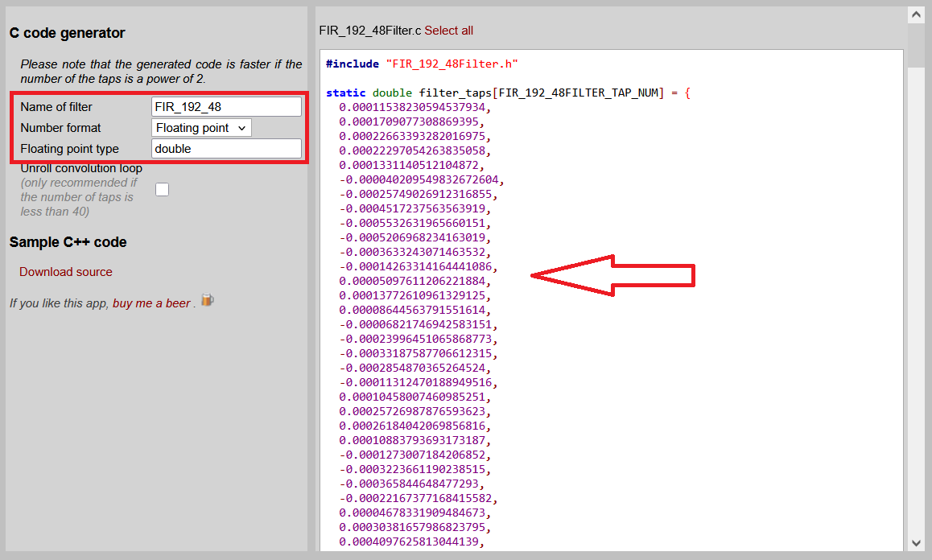Open the Number format dropdown
Viewport: 932px width, 560px height.
coord(201,128)
